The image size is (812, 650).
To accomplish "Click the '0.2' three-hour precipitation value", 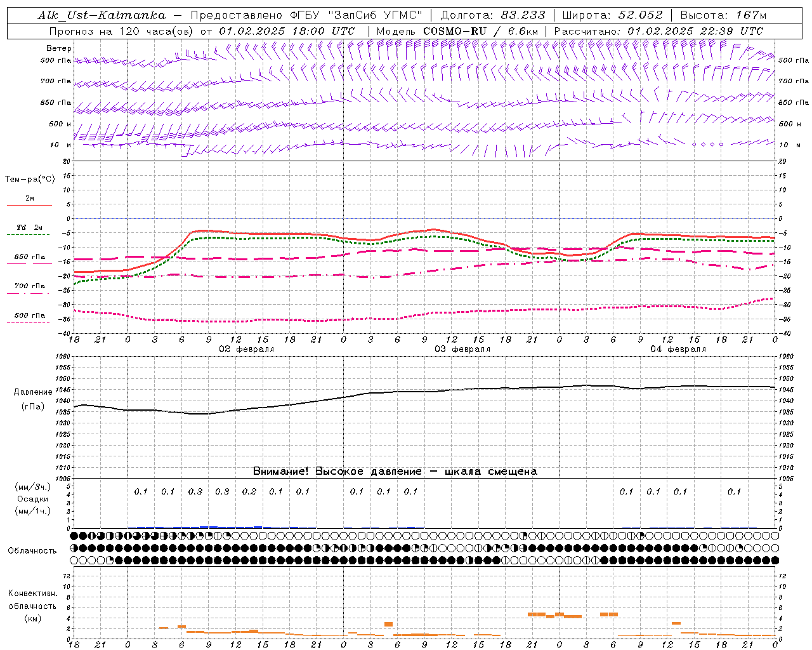I will click(249, 491).
